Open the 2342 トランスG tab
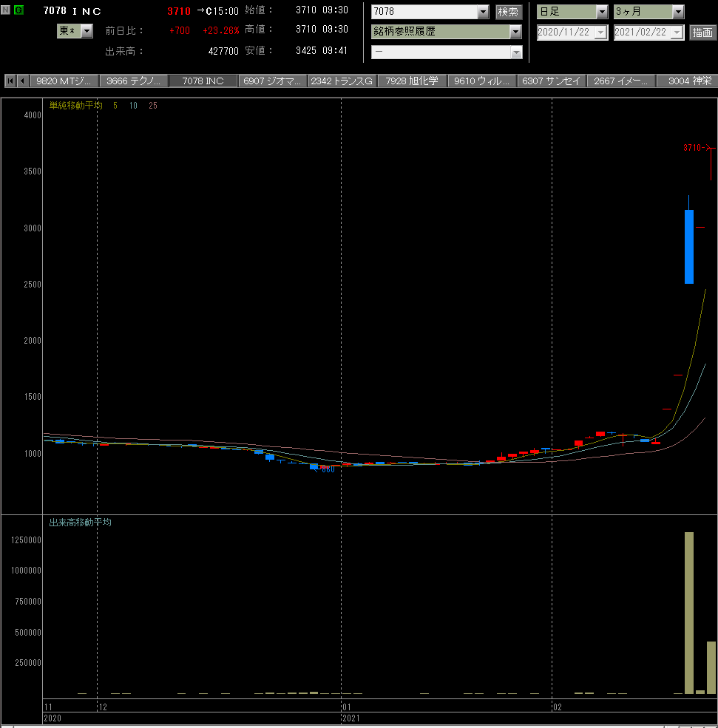Viewport: 718px width, 728px height. click(x=342, y=81)
